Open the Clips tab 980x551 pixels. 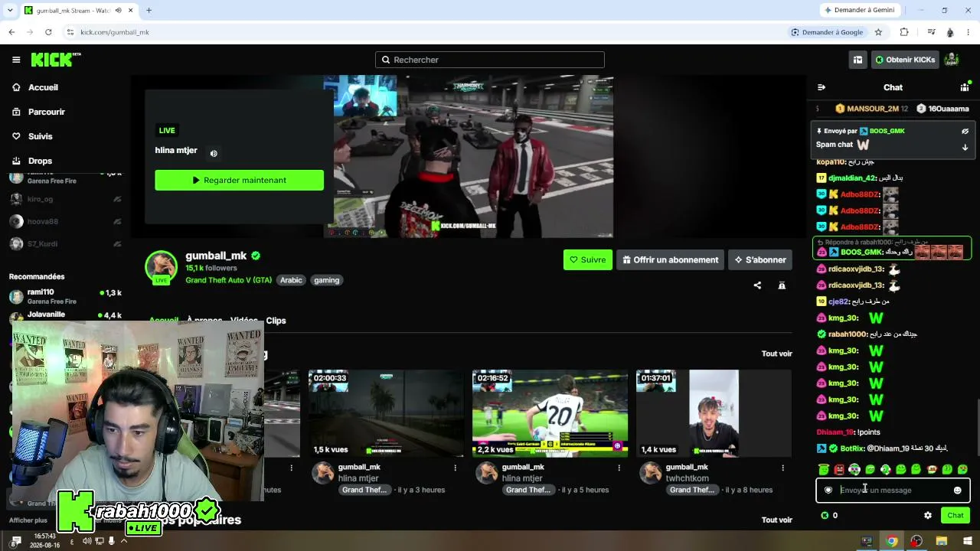pos(276,321)
